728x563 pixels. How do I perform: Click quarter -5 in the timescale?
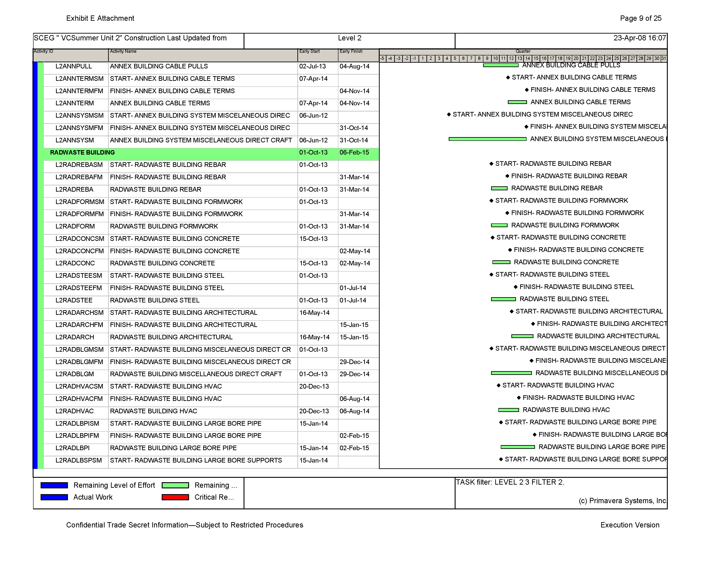click(382, 59)
